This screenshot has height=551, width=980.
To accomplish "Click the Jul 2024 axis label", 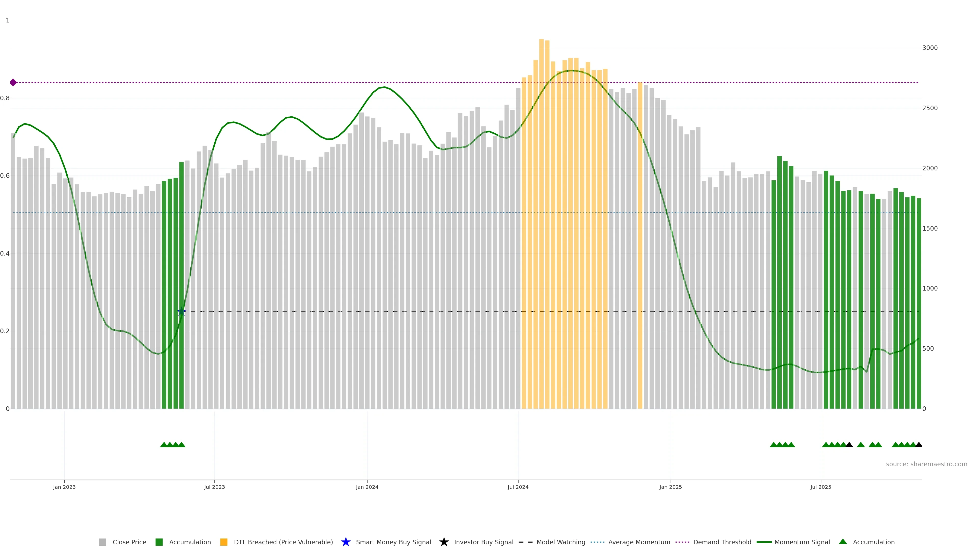I will [518, 487].
